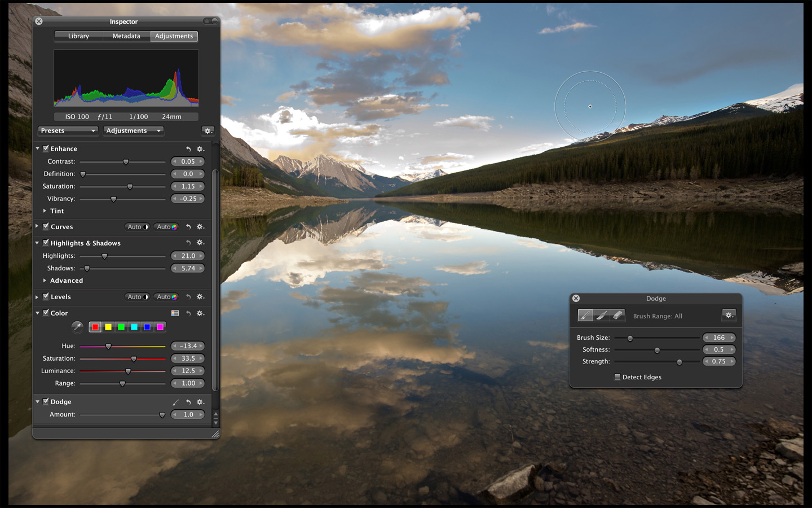Expand the Curves section

[x=37, y=226]
